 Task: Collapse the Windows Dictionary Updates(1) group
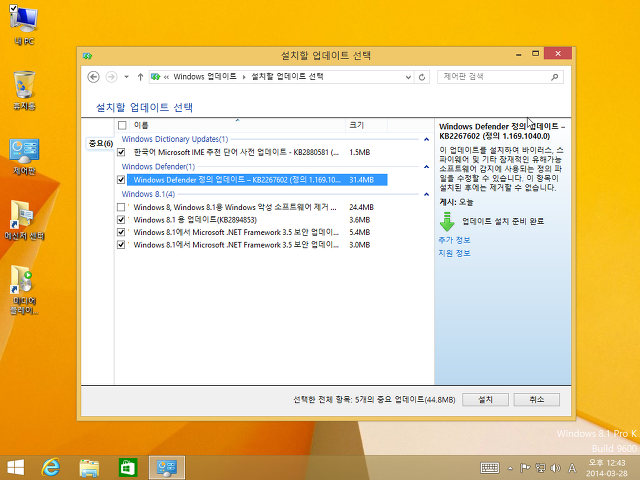coord(426,140)
